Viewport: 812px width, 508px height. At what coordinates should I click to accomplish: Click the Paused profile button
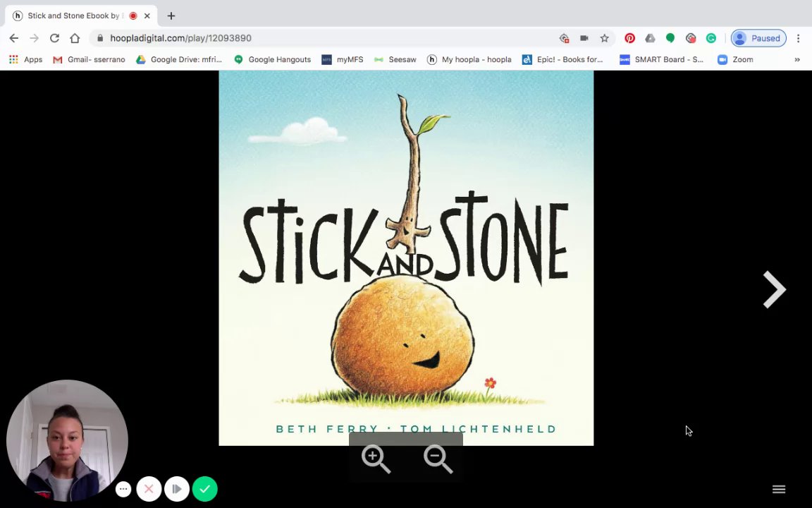coord(758,38)
